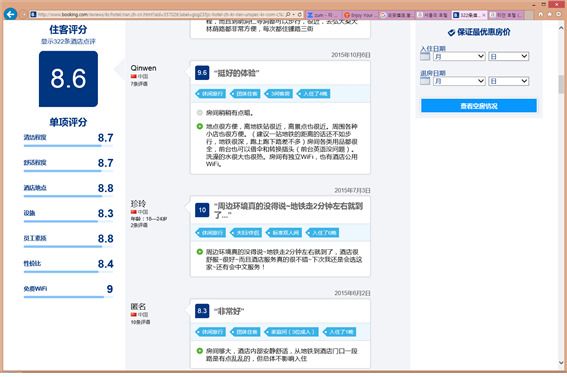Switch to the Enjoy Your browser tab

[x=360, y=15]
